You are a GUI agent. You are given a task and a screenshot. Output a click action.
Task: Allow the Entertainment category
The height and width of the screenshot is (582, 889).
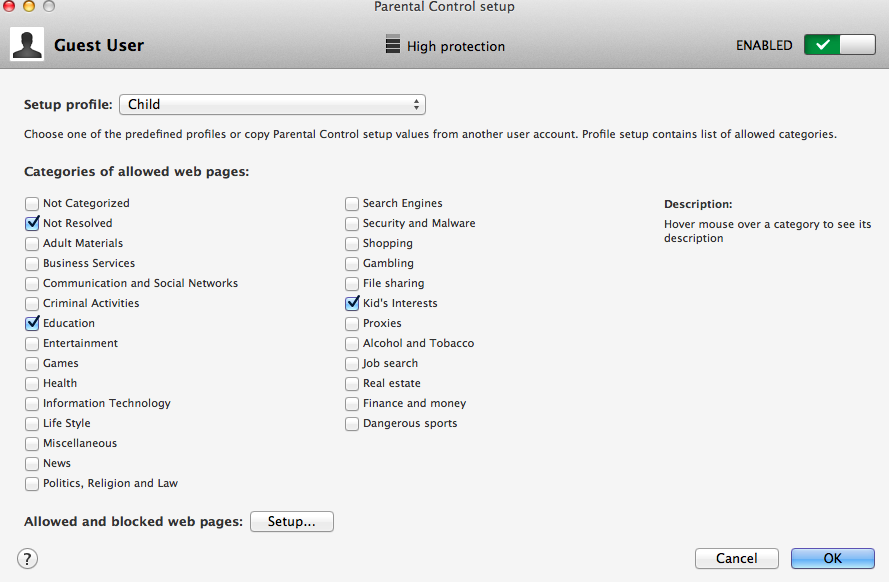32,343
